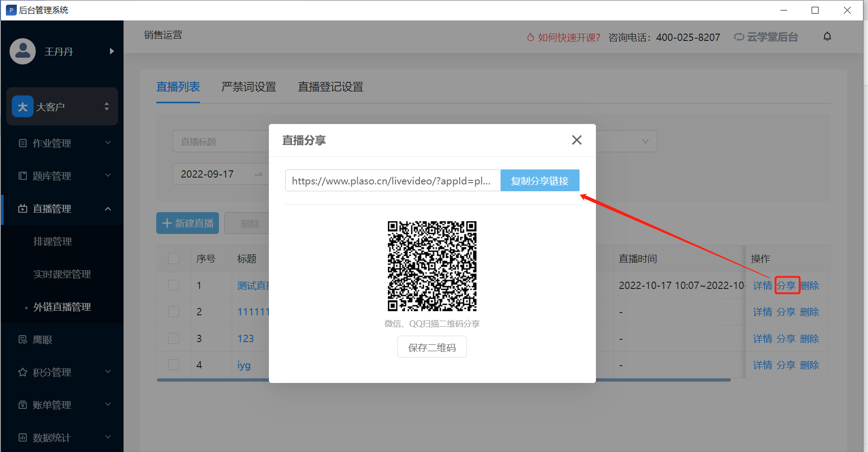
Task: Click 删除 for row 1
Action: (809, 285)
